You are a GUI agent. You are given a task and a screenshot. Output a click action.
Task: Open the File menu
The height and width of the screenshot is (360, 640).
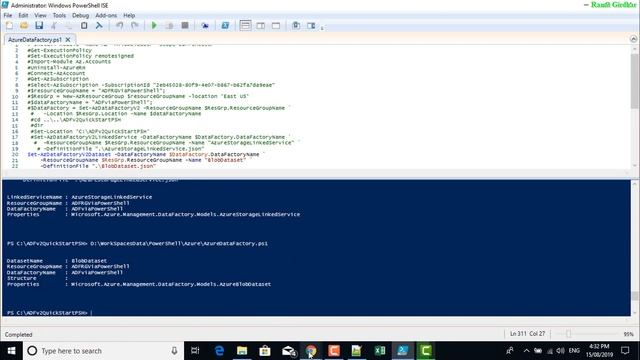pos(8,15)
